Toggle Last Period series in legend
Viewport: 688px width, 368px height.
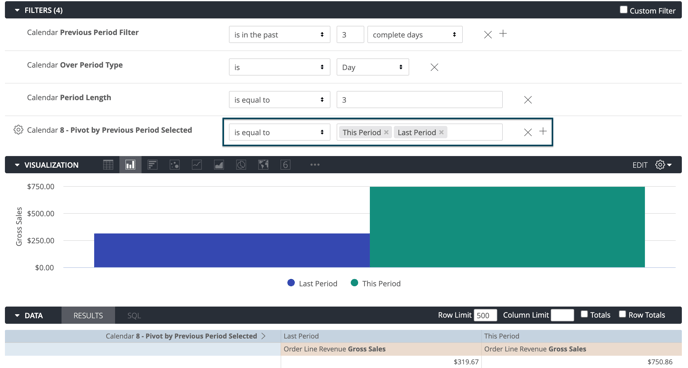point(312,283)
